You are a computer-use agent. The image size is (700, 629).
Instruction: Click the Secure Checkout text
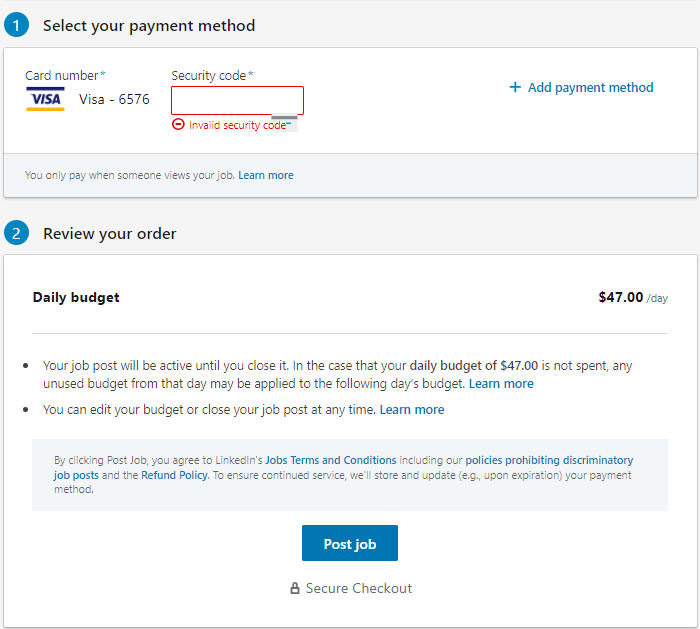click(359, 588)
